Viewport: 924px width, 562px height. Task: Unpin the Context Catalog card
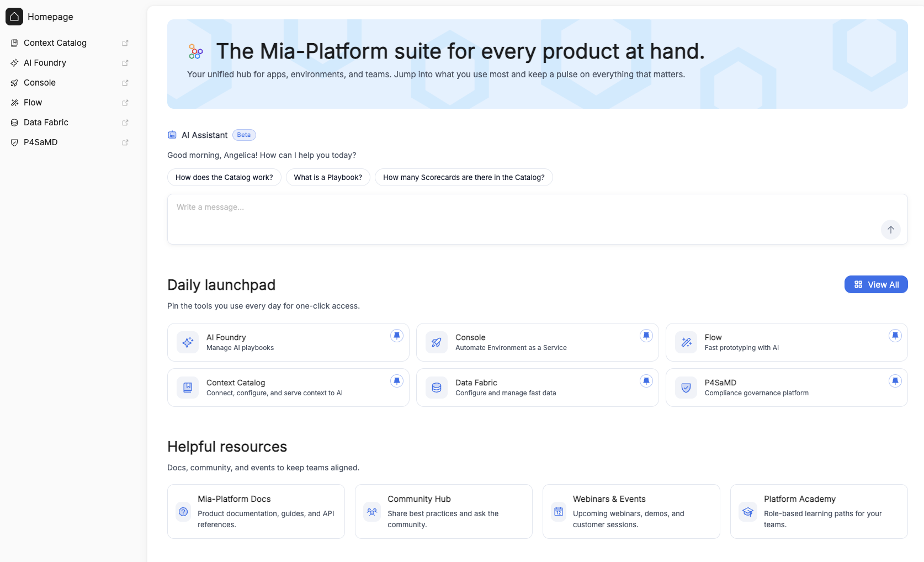(397, 381)
